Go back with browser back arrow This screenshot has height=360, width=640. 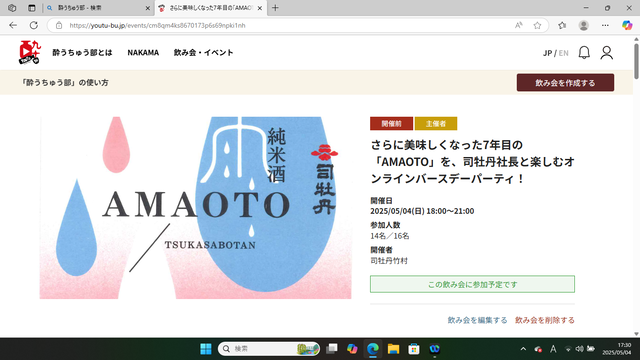(13, 25)
